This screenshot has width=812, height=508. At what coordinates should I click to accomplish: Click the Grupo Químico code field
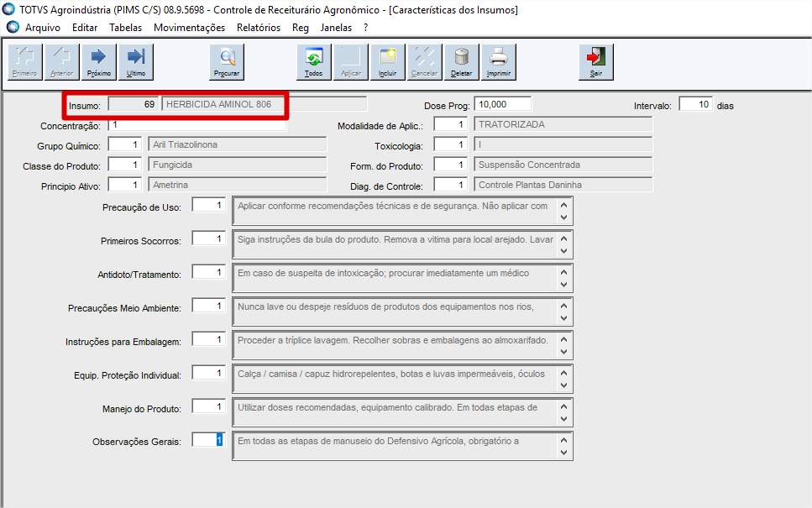125,144
